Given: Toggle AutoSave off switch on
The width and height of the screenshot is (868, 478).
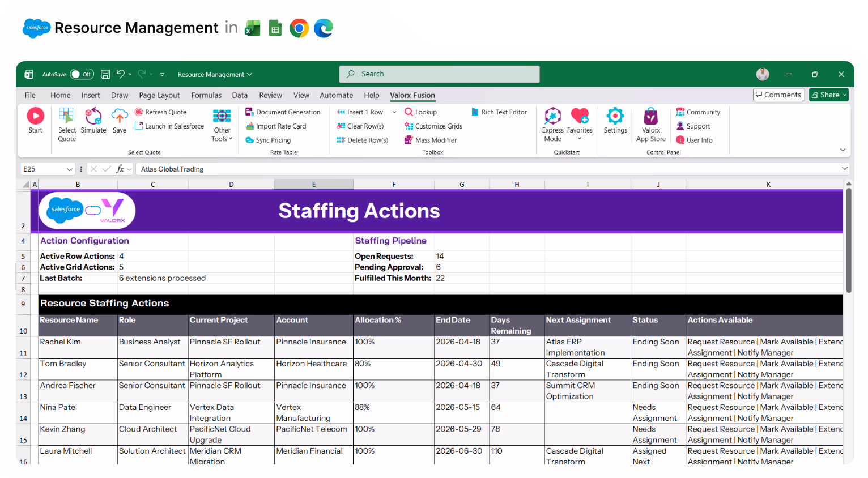Looking at the screenshot, I should click(82, 74).
